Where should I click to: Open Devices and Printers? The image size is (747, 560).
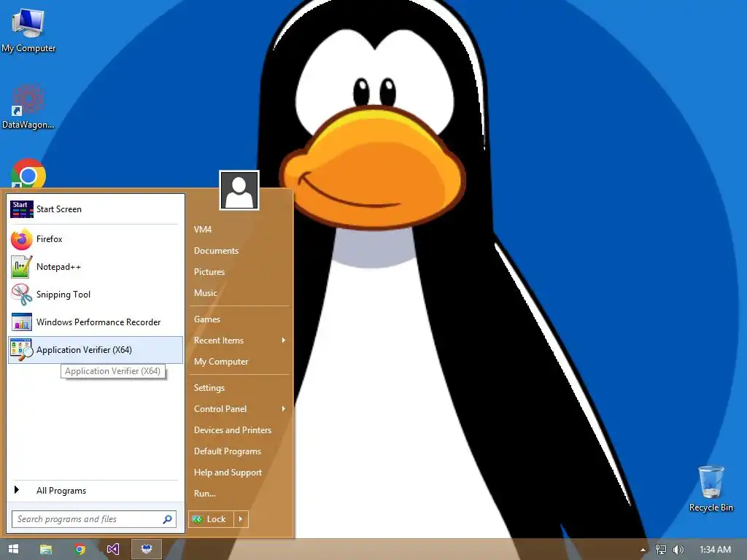pyautogui.click(x=233, y=430)
